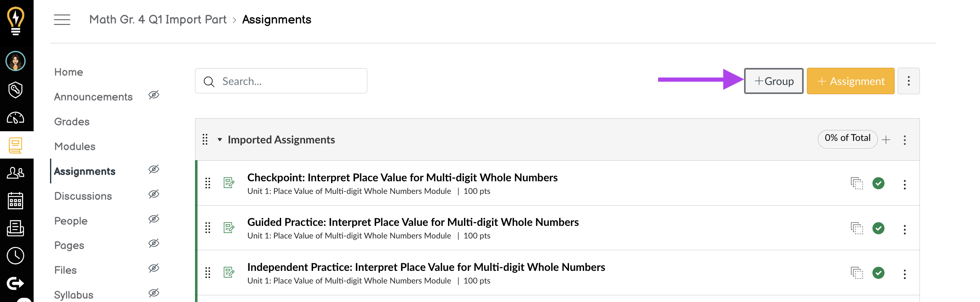The image size is (980, 302).
Task: Toggle published status of Independent Practice assignment
Action: pyautogui.click(x=878, y=273)
